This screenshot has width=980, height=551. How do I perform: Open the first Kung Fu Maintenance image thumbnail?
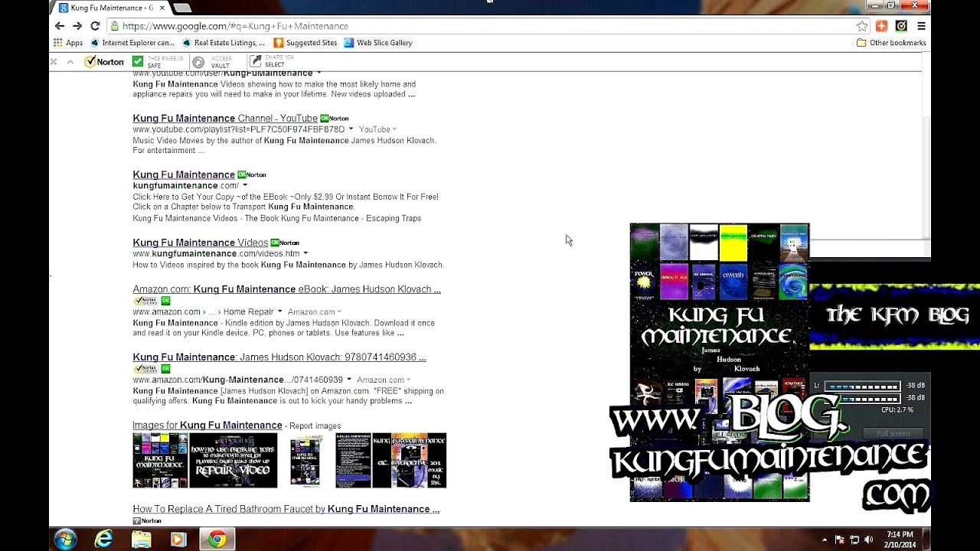click(160, 461)
